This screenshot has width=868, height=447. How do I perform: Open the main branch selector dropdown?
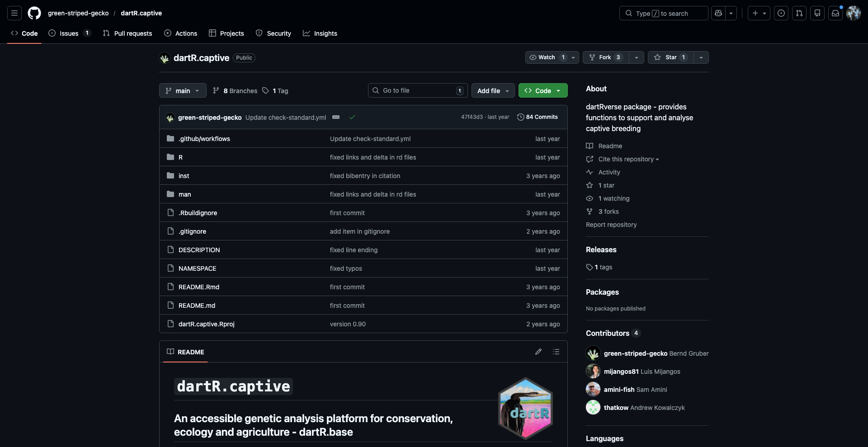coord(183,90)
